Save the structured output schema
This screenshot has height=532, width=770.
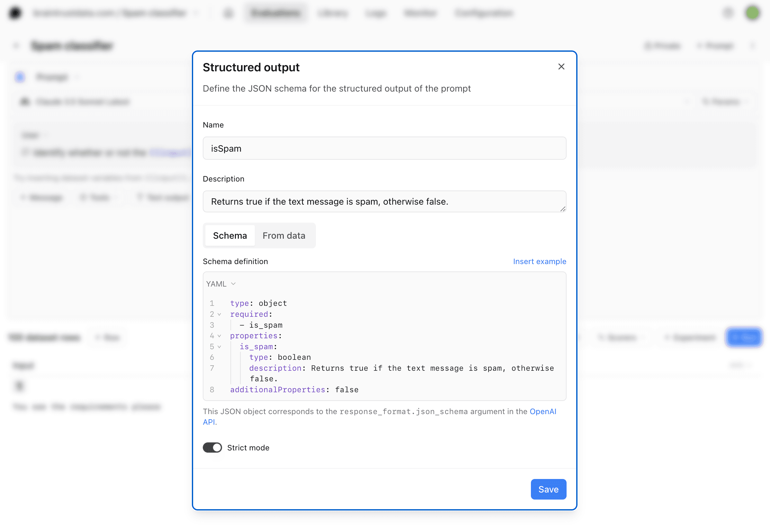pyautogui.click(x=548, y=489)
